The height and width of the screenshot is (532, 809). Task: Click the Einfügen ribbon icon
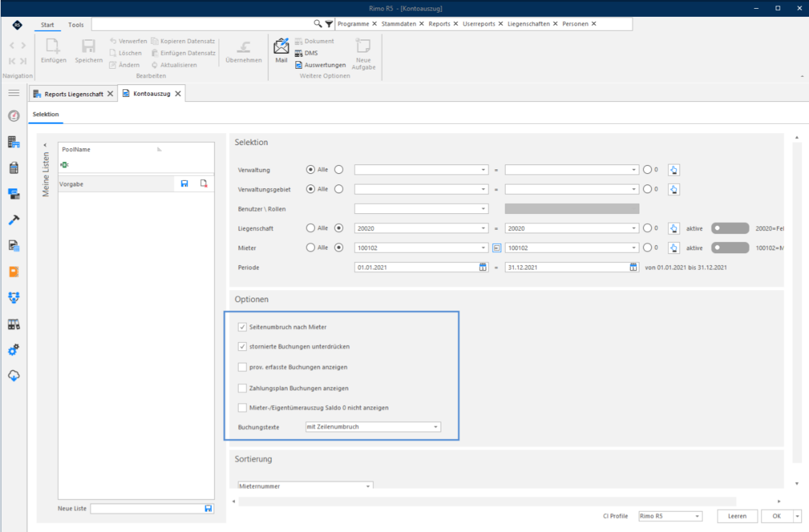tap(54, 50)
